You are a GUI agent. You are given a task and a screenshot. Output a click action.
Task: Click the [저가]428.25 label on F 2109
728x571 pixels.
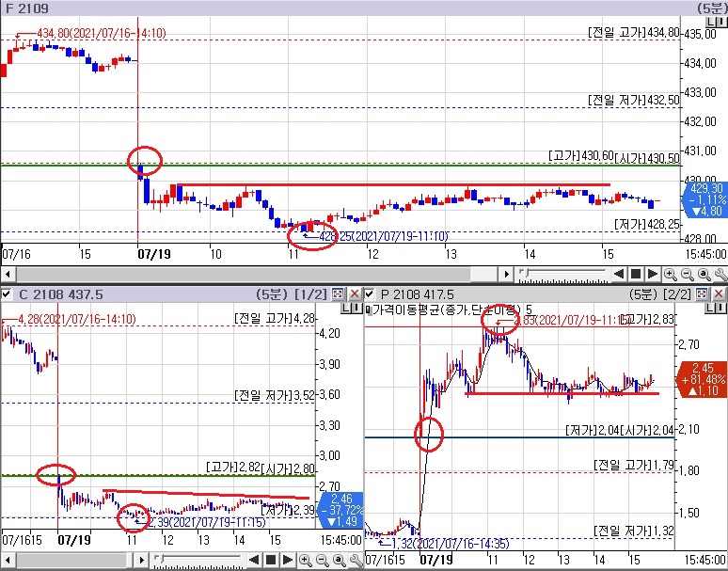click(x=647, y=224)
